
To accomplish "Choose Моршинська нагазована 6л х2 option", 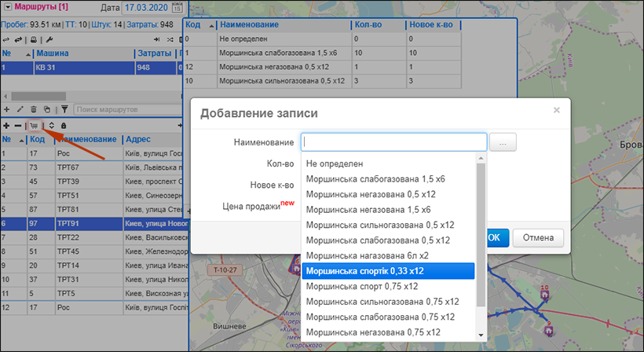I will 388,256.
